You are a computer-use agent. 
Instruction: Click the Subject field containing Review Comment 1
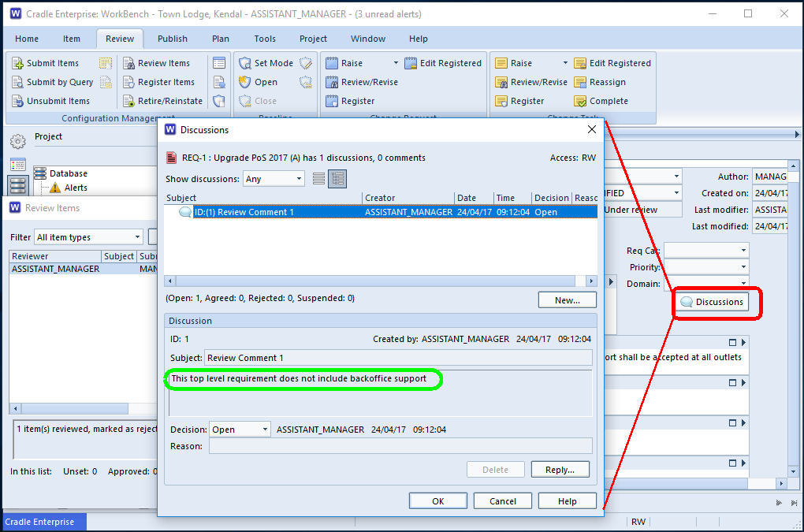coord(398,358)
